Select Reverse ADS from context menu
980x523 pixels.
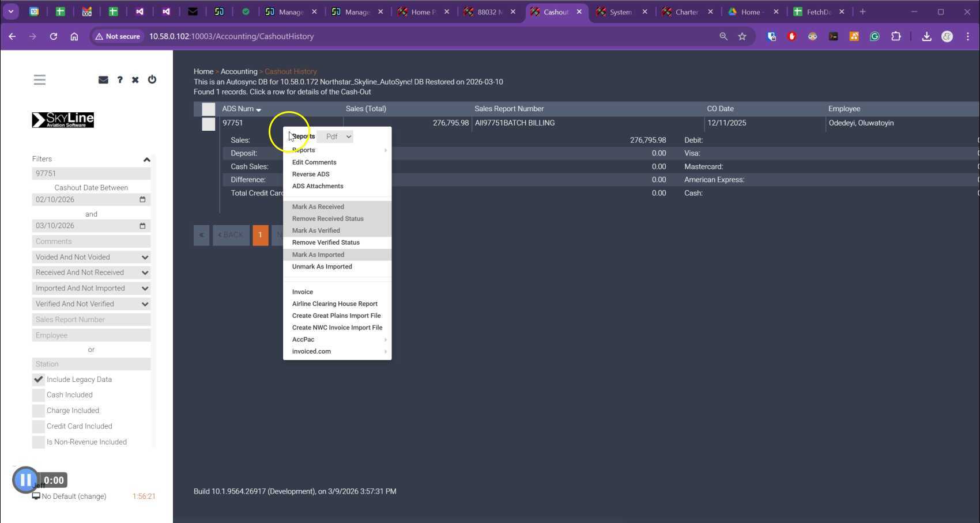coord(311,174)
